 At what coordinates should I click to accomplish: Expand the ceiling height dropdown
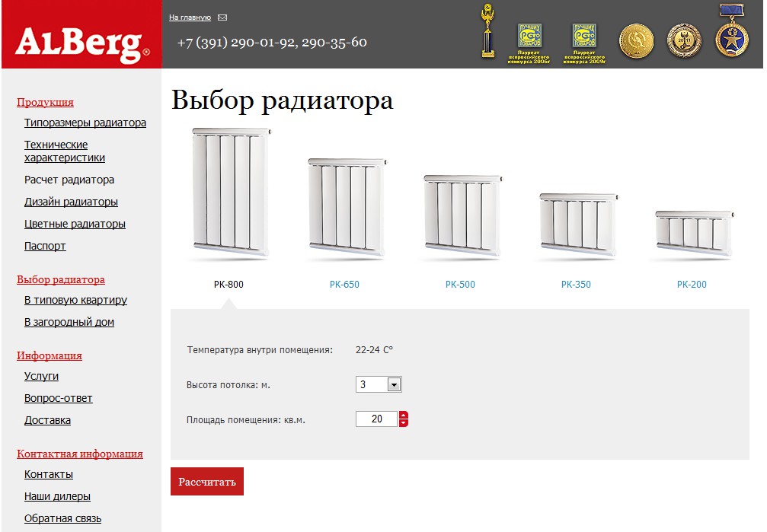coord(379,384)
